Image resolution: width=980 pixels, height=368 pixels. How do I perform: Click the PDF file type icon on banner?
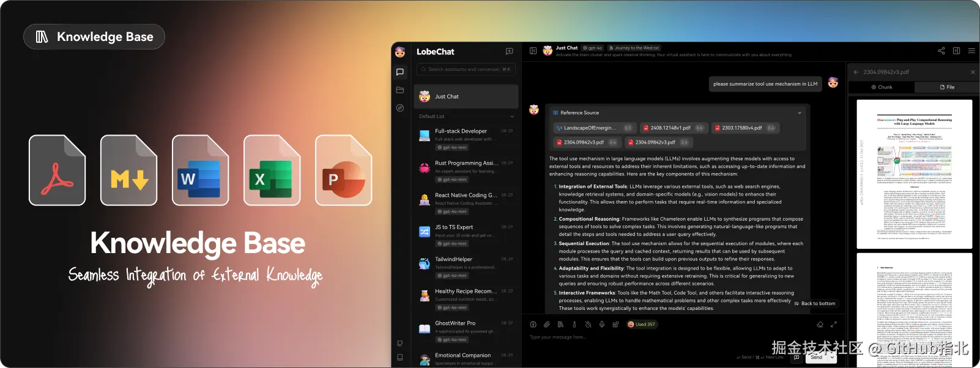point(58,171)
